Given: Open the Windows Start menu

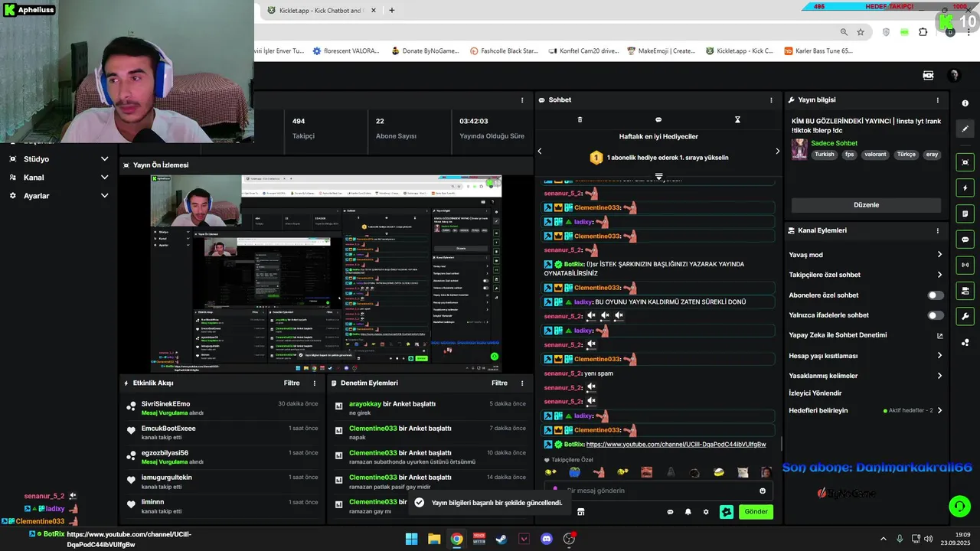Looking at the screenshot, I should click(x=411, y=539).
